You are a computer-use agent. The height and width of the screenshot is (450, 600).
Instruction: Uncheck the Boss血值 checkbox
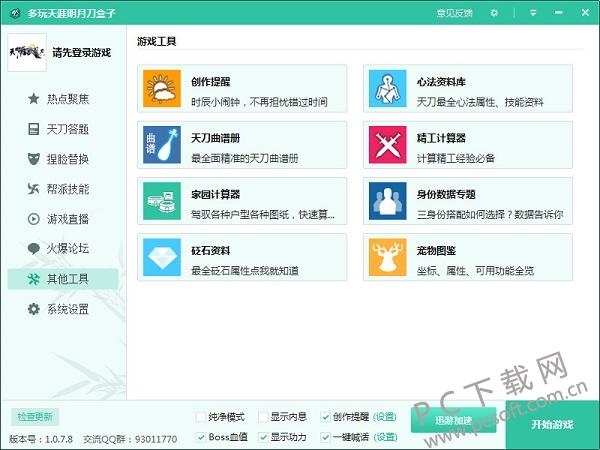tap(201, 437)
